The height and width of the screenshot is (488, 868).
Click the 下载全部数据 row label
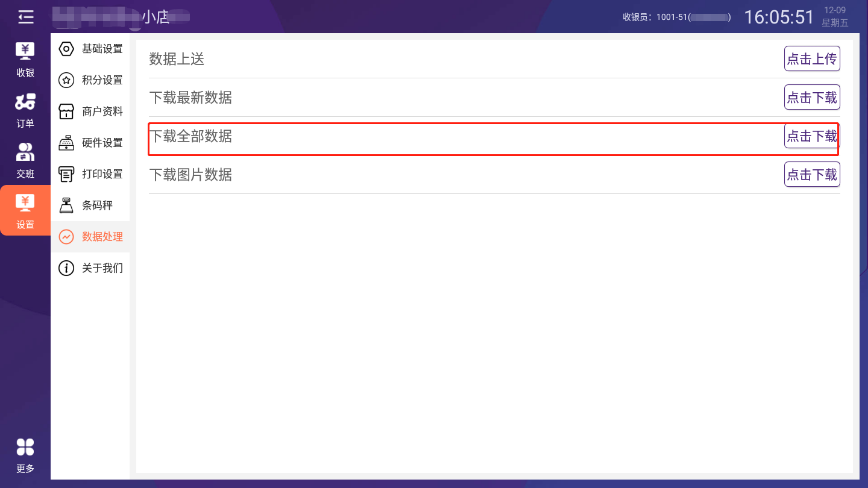(x=190, y=136)
